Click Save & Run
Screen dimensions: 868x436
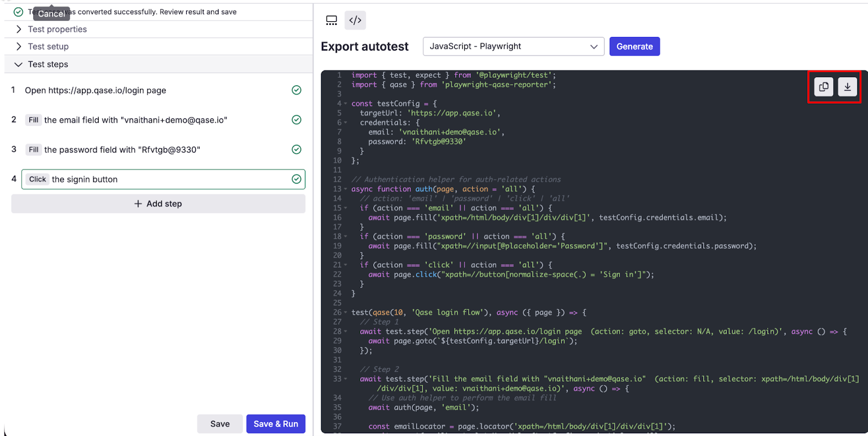(276, 424)
